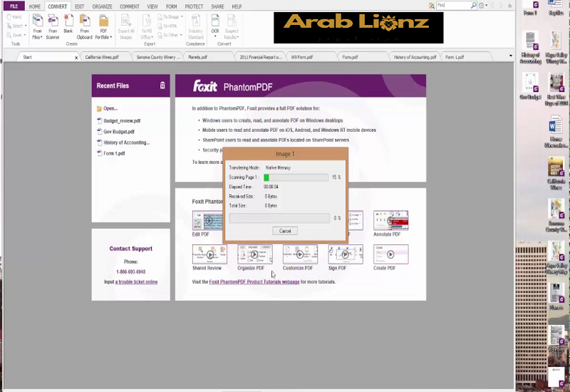Select the California Wines desktop icon
This screenshot has height=392, width=570.
pos(556,173)
